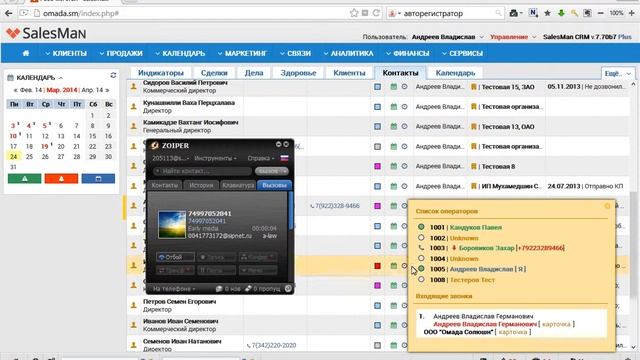640x360 pixels.
Task: Click the Russian flag icon in Zoiper
Action: point(284,158)
